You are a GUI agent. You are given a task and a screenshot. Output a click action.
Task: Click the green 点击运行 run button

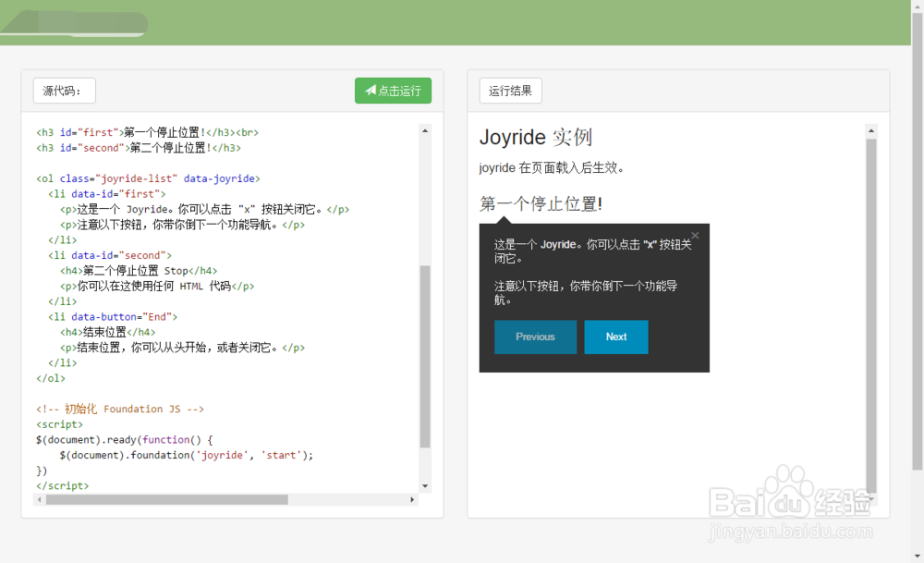point(393,91)
